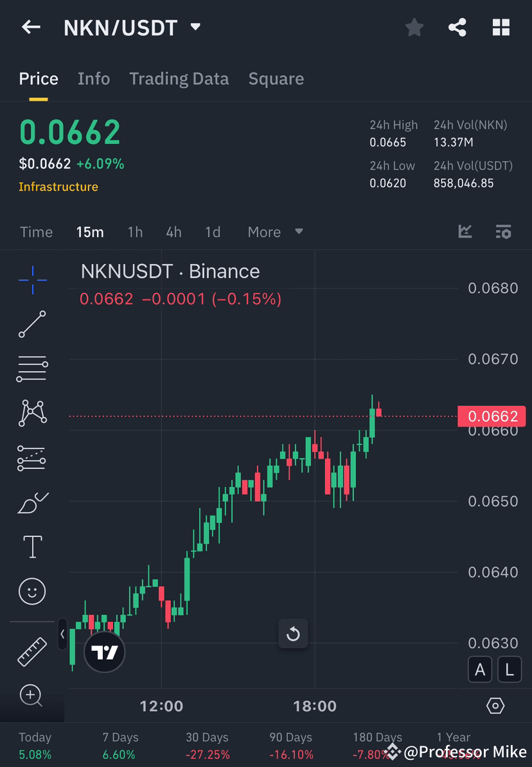Go back with the arrow button
Viewport: 532px width, 767px height.
click(x=31, y=27)
